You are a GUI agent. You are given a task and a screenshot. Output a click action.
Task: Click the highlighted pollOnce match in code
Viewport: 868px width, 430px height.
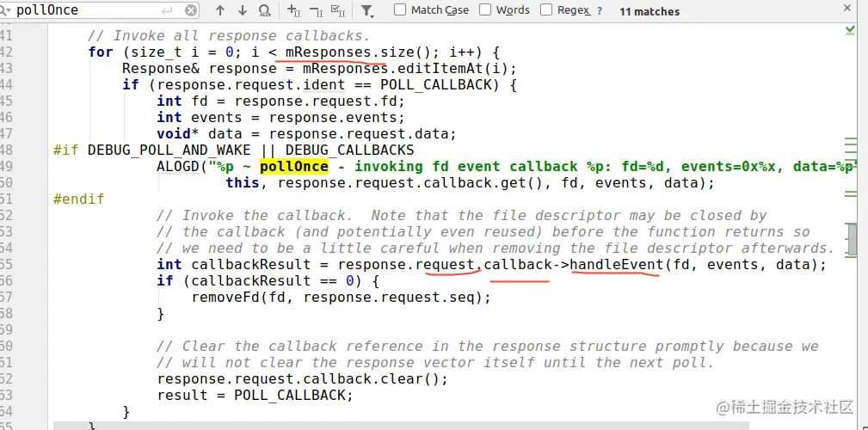click(294, 167)
